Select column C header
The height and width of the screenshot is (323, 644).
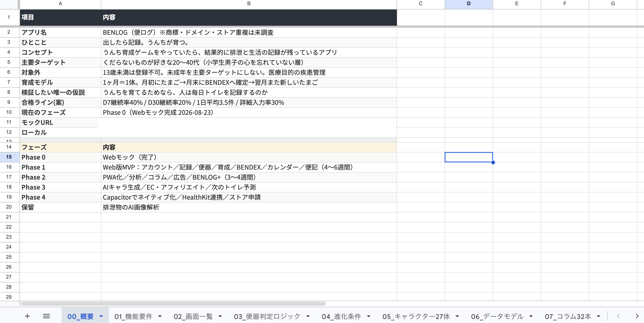421,4
